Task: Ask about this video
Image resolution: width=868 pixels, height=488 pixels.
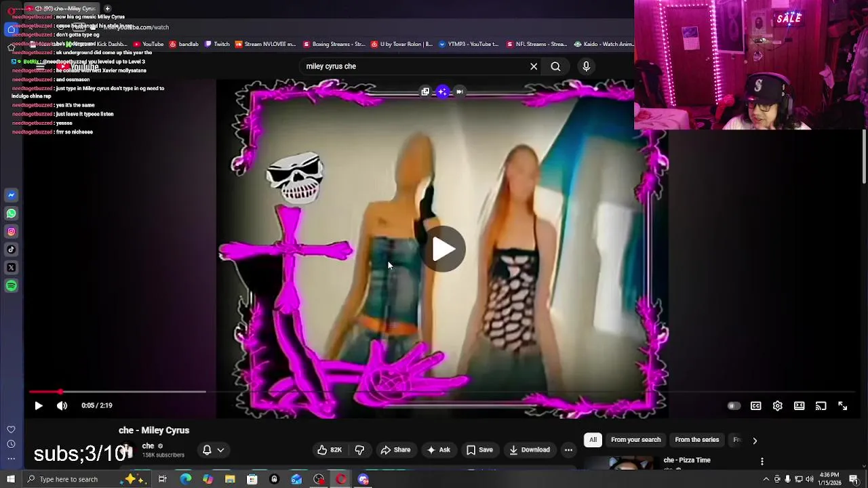Action: point(437,450)
